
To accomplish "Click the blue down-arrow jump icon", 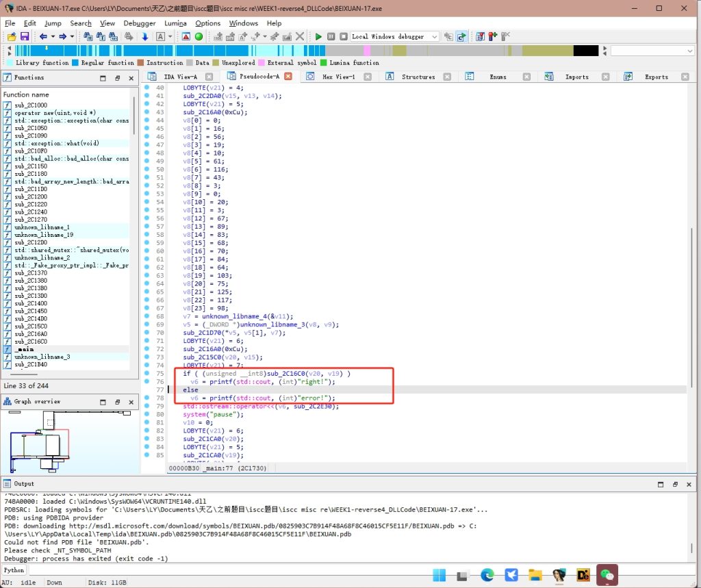I will tap(145, 37).
